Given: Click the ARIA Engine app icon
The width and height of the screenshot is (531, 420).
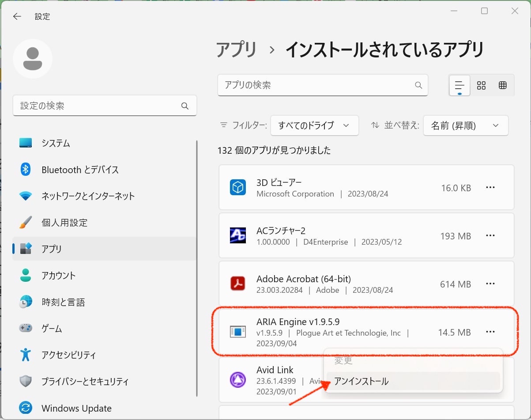Looking at the screenshot, I should pos(238,332).
